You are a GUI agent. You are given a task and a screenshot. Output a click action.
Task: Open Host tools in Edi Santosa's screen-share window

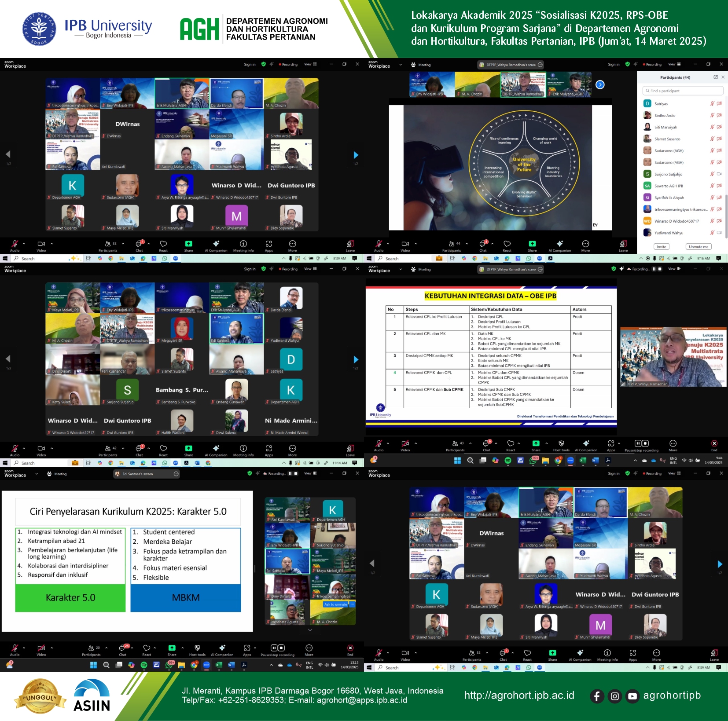(x=197, y=648)
